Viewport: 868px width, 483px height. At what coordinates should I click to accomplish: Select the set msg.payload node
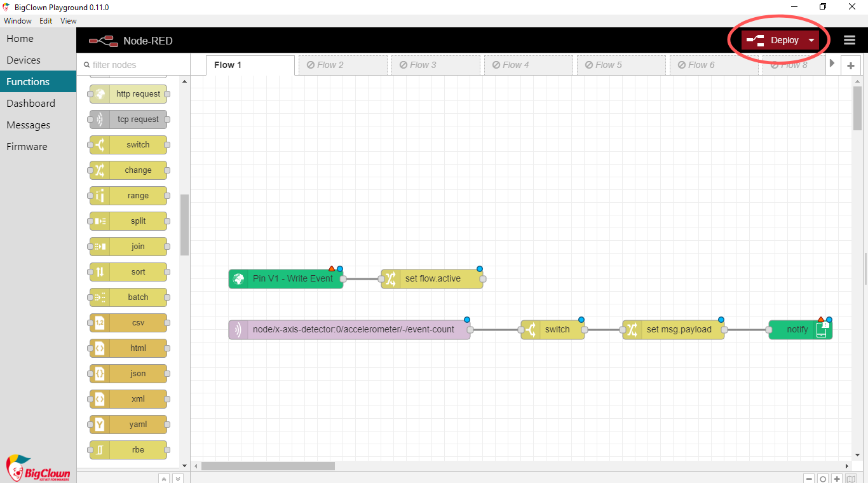(x=674, y=330)
